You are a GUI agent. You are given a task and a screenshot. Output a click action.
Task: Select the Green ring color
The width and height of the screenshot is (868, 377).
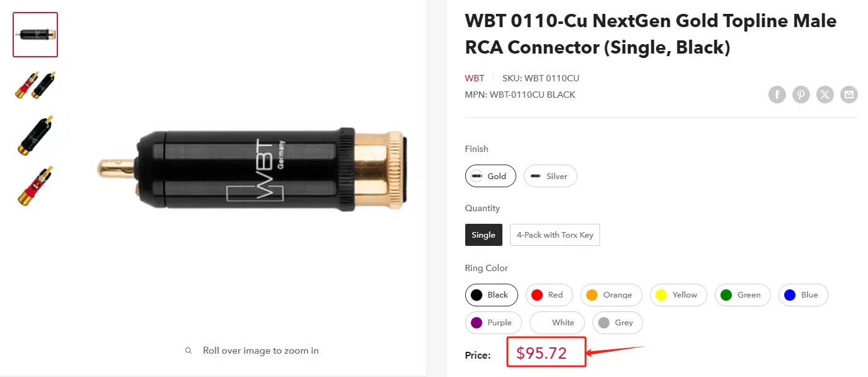coord(742,295)
